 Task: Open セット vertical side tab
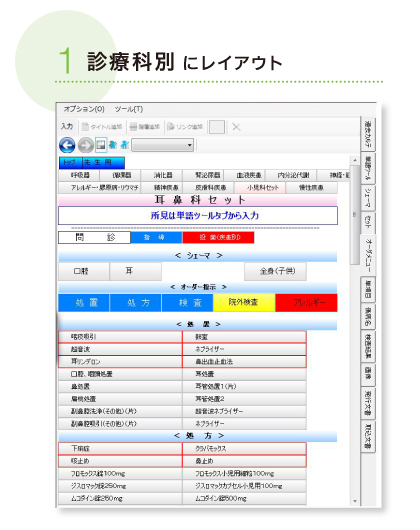(x=368, y=222)
